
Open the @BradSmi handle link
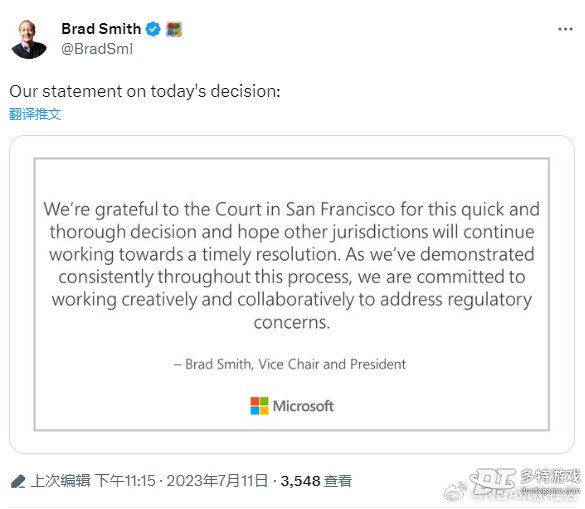click(x=97, y=49)
